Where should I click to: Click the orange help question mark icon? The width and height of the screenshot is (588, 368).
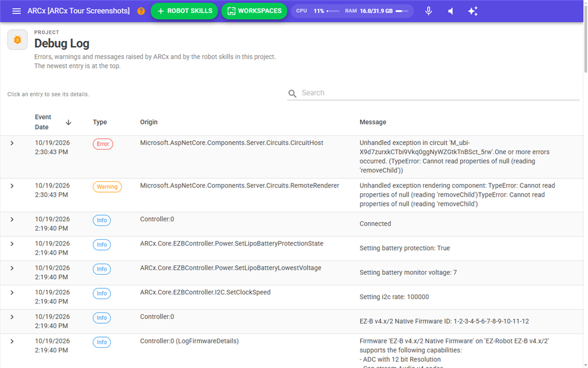pos(141,11)
